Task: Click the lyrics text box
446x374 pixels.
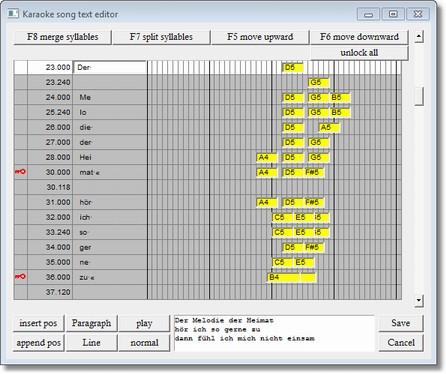Action: pyautogui.click(x=274, y=333)
